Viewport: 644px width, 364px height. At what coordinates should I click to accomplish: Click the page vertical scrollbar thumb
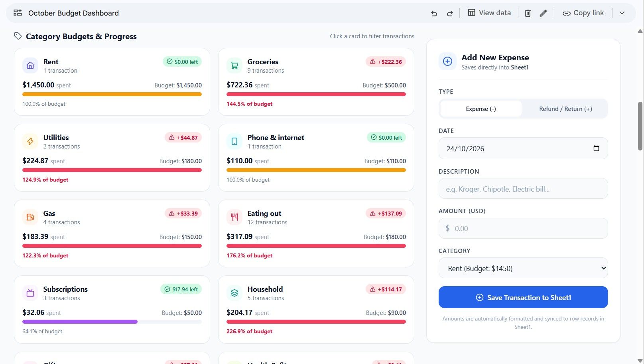(640, 126)
